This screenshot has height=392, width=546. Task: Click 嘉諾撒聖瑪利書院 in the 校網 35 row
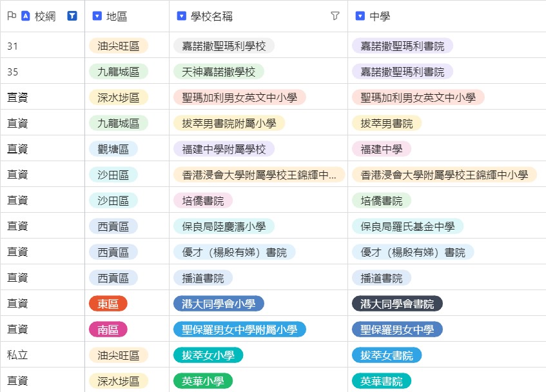(x=402, y=72)
